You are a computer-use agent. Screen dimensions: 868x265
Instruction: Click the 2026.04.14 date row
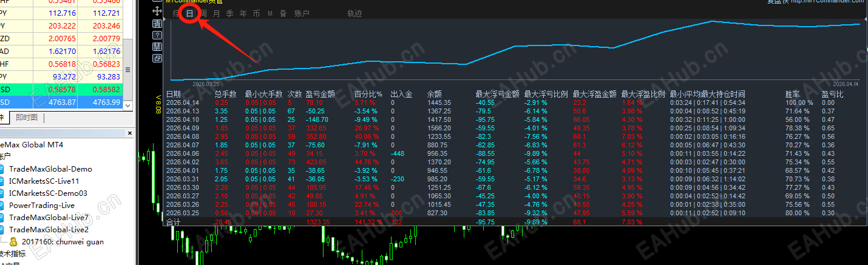tap(183, 103)
